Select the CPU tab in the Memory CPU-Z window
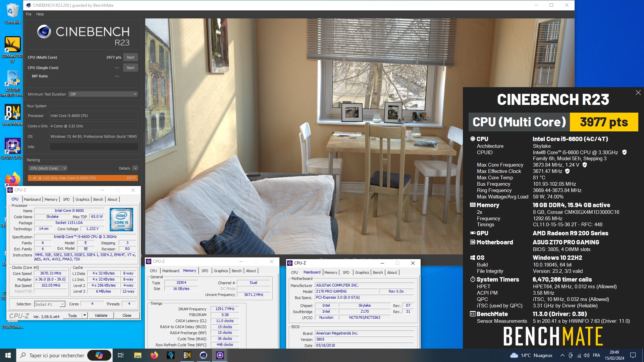 [x=153, y=271]
